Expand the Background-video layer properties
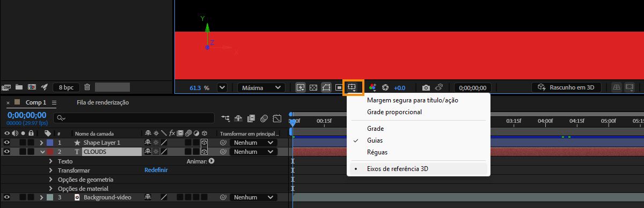 click(42, 197)
